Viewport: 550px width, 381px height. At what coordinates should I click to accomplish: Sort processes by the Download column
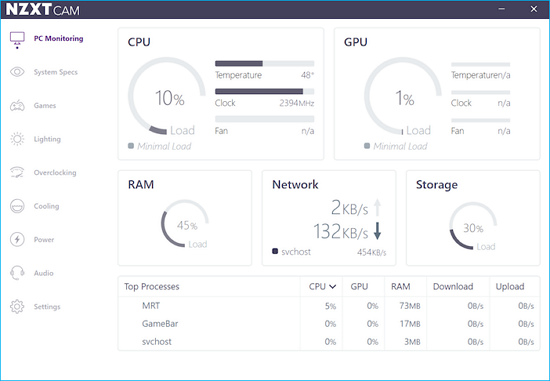point(453,287)
